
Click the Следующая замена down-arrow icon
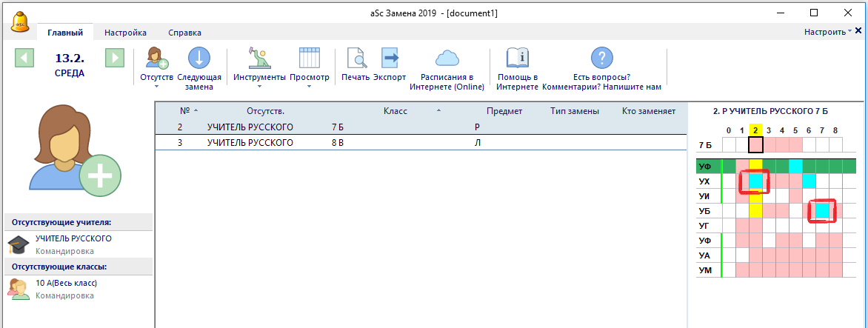(199, 58)
